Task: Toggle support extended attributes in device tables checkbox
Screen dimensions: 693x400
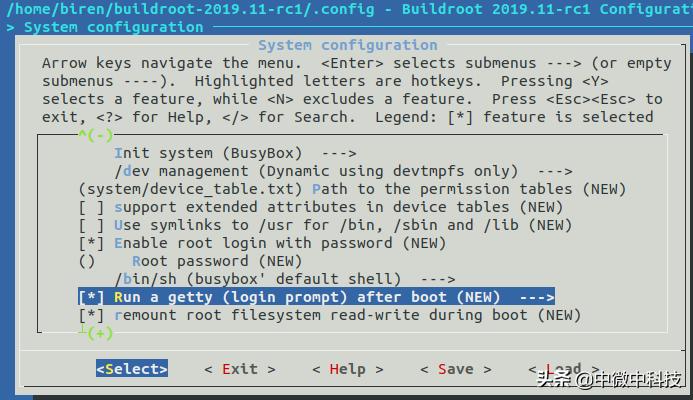Action: (91, 207)
